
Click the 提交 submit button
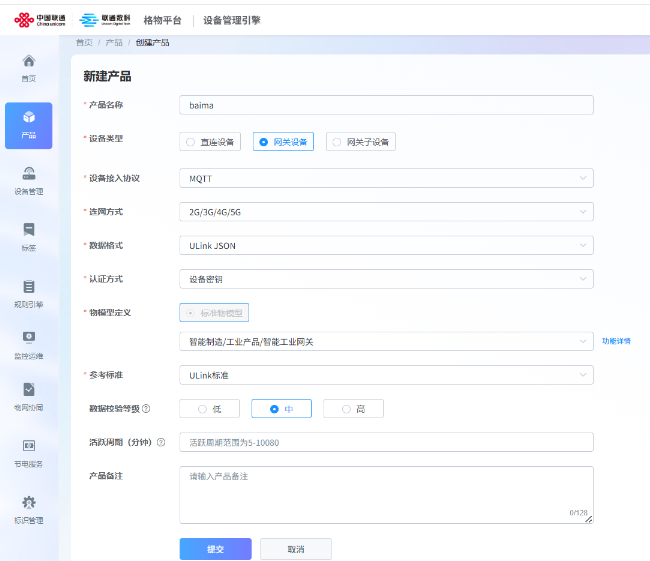pyautogui.click(x=215, y=549)
